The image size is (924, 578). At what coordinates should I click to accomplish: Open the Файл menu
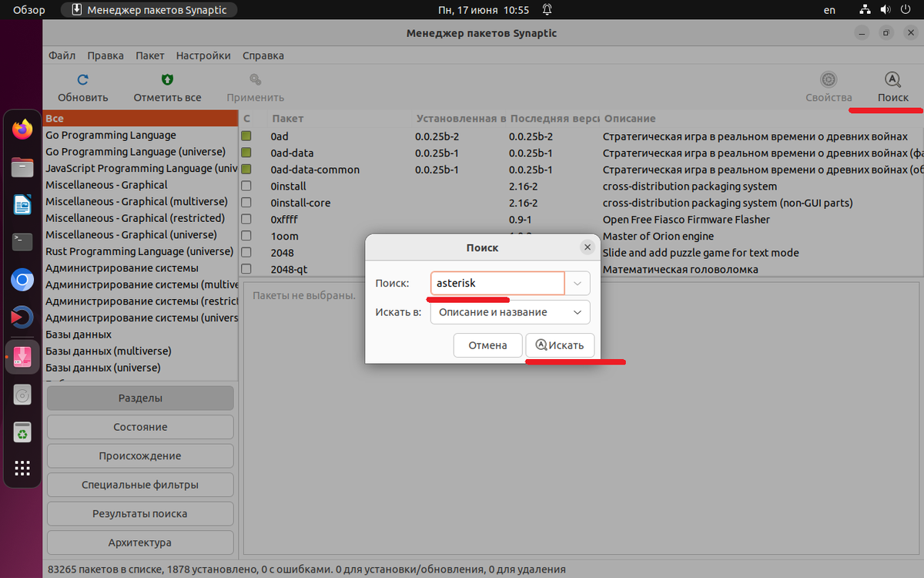[62, 55]
